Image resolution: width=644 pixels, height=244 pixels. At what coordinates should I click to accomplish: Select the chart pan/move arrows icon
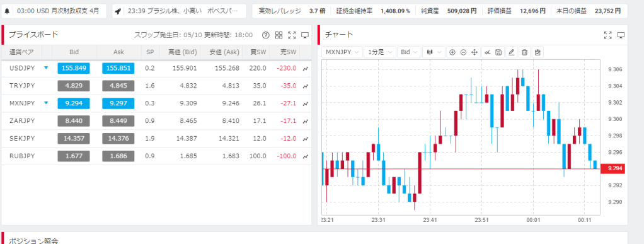[474, 52]
